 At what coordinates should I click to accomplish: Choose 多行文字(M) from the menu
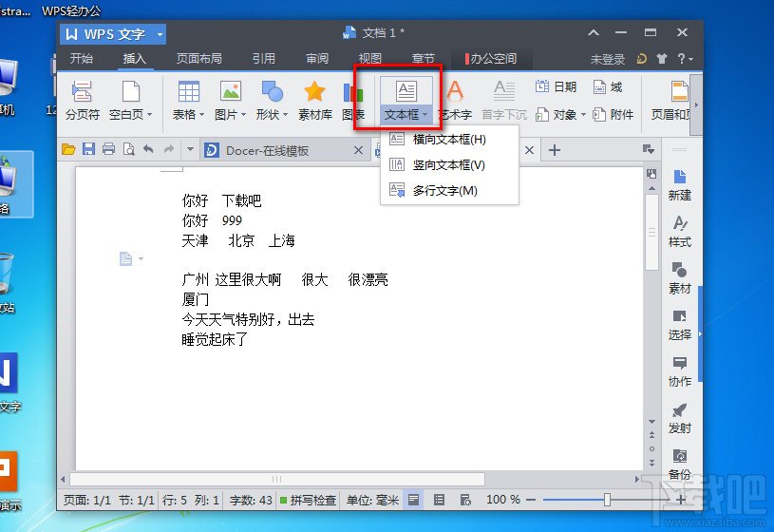click(449, 191)
